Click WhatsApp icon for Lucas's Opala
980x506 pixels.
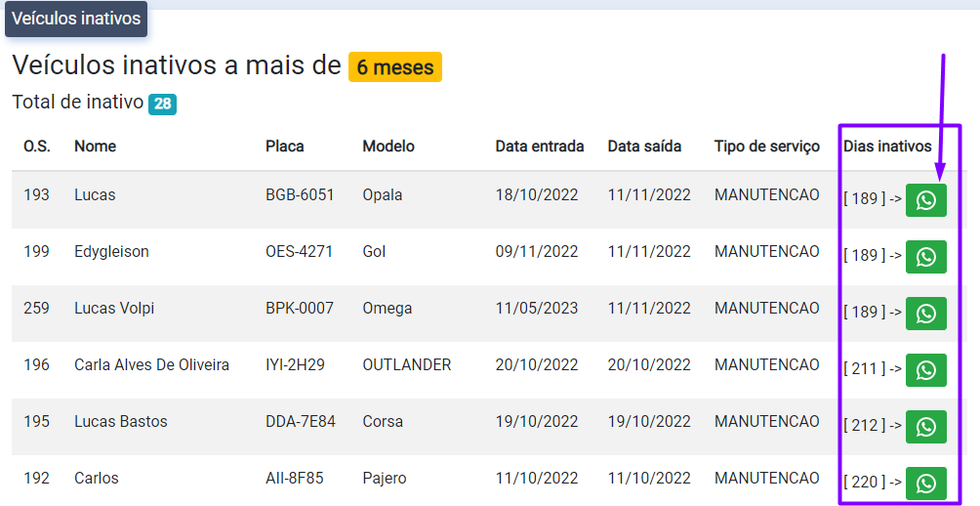(925, 200)
